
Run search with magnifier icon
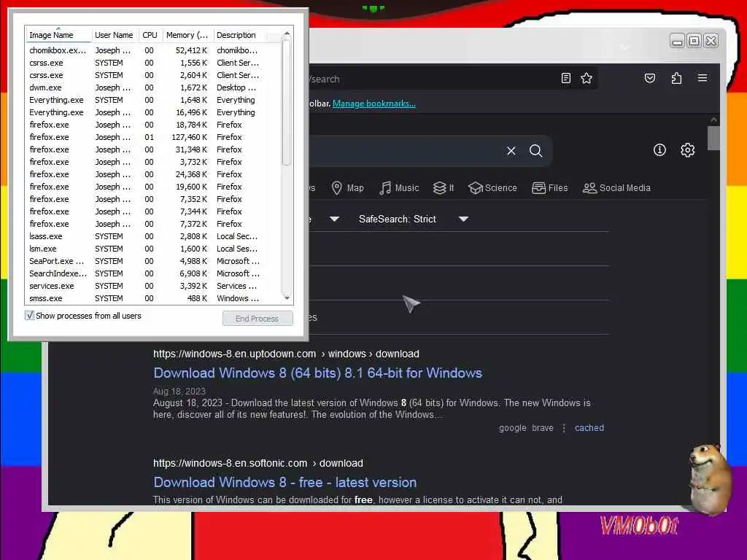(536, 151)
